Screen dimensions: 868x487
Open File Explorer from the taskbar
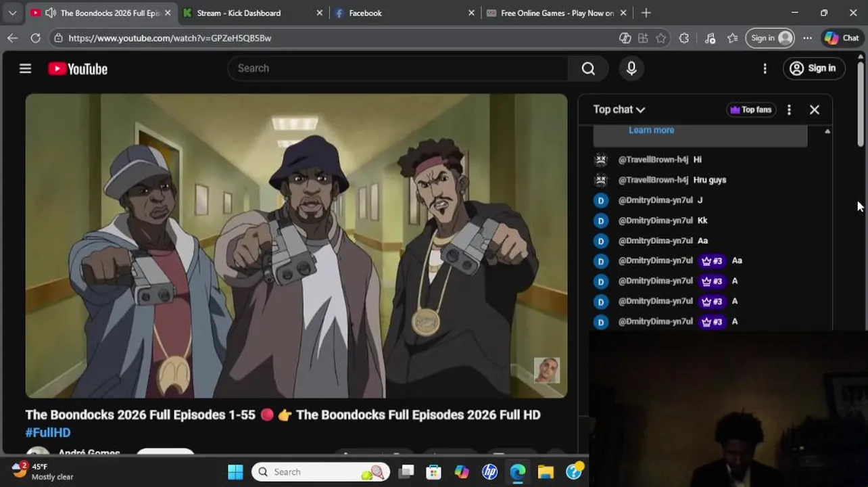click(x=546, y=471)
